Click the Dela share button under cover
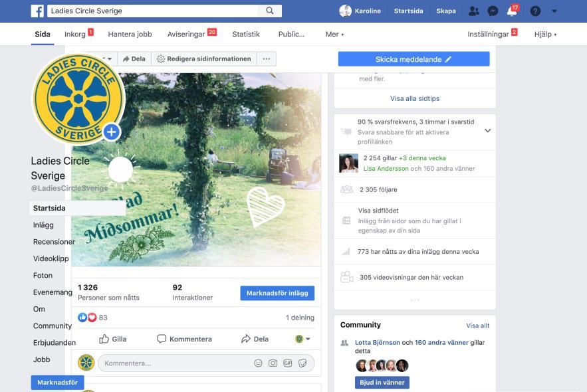The width and height of the screenshot is (587, 392). click(x=134, y=58)
